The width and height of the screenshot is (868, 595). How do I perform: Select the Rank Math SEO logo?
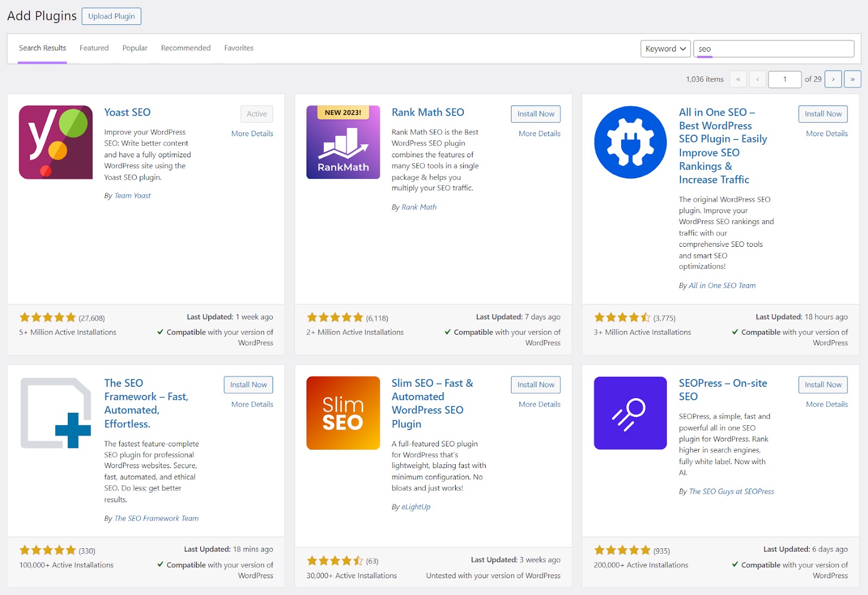pyautogui.click(x=343, y=142)
